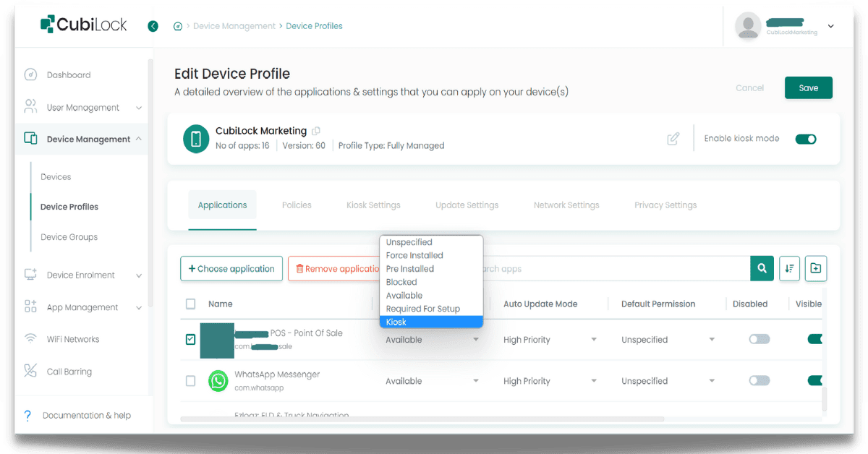Click the Applications tab
The image size is (868, 454).
click(x=222, y=205)
